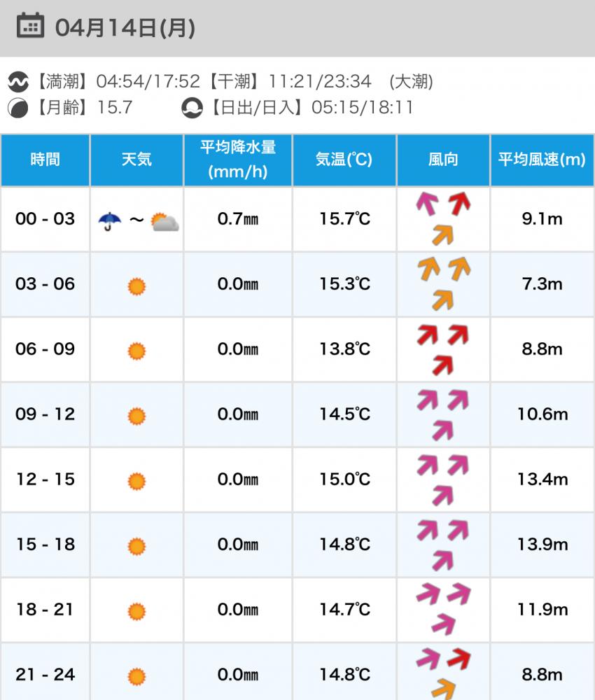Click the sunny icon in 12 - 15 row

[x=136, y=482]
